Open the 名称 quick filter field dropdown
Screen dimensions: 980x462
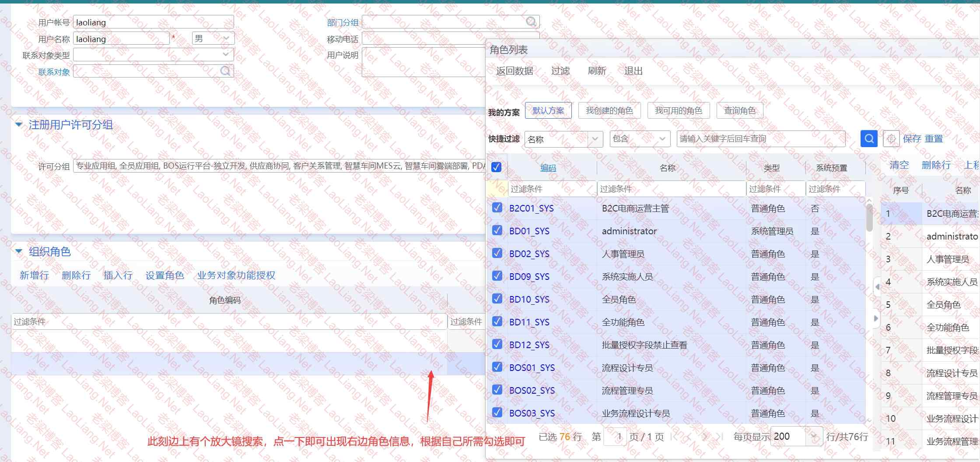point(595,139)
